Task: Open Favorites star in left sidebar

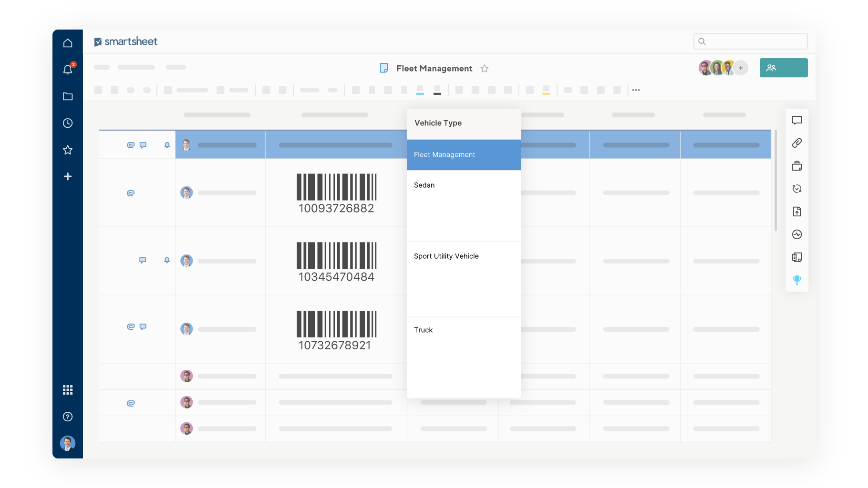Action: click(68, 150)
